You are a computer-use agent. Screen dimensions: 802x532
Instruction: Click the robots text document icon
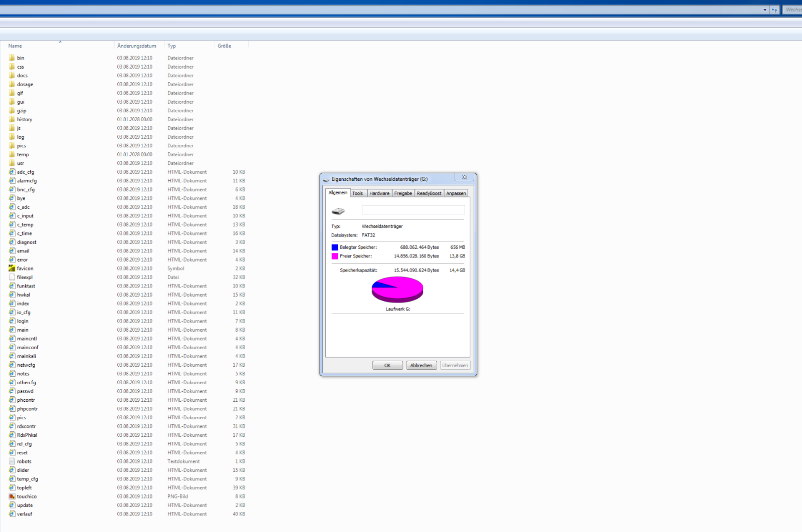coord(12,461)
